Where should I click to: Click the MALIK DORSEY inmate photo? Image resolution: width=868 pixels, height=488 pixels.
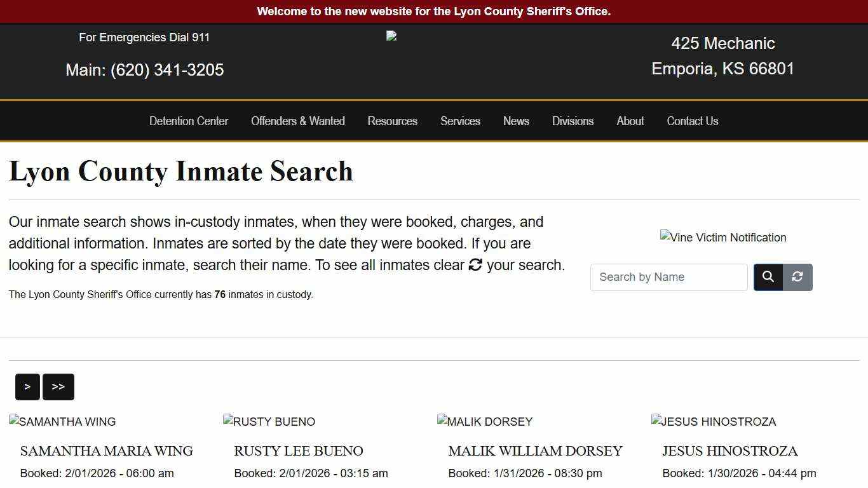[485, 421]
